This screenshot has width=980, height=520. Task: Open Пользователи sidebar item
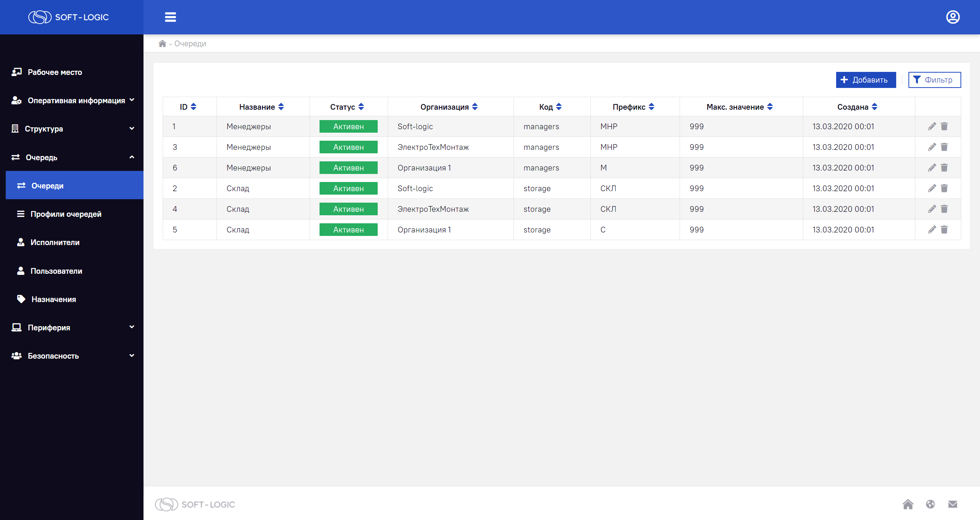click(75, 271)
